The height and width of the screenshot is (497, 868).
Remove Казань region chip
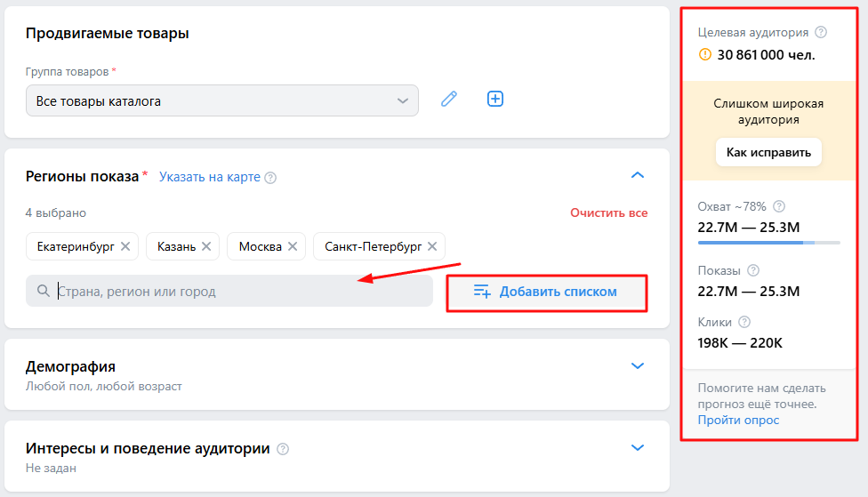206,246
